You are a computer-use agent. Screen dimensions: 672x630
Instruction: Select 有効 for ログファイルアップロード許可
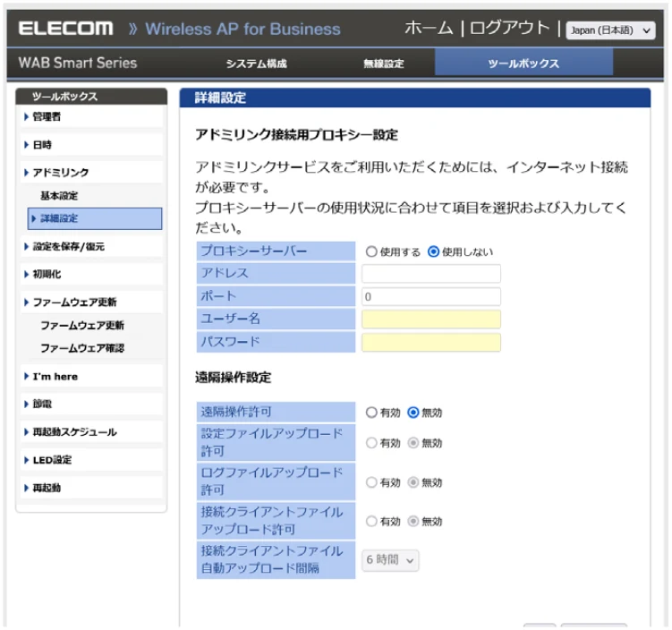coord(371,482)
